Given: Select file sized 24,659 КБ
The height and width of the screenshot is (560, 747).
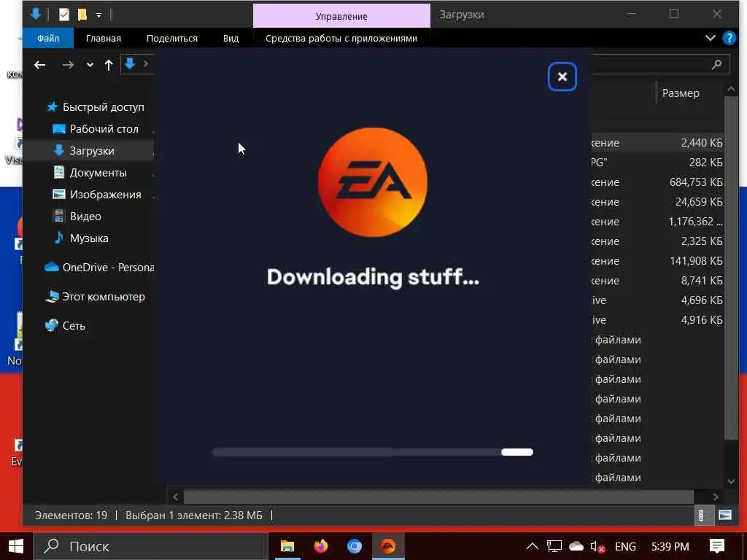Looking at the screenshot, I should click(x=698, y=202).
